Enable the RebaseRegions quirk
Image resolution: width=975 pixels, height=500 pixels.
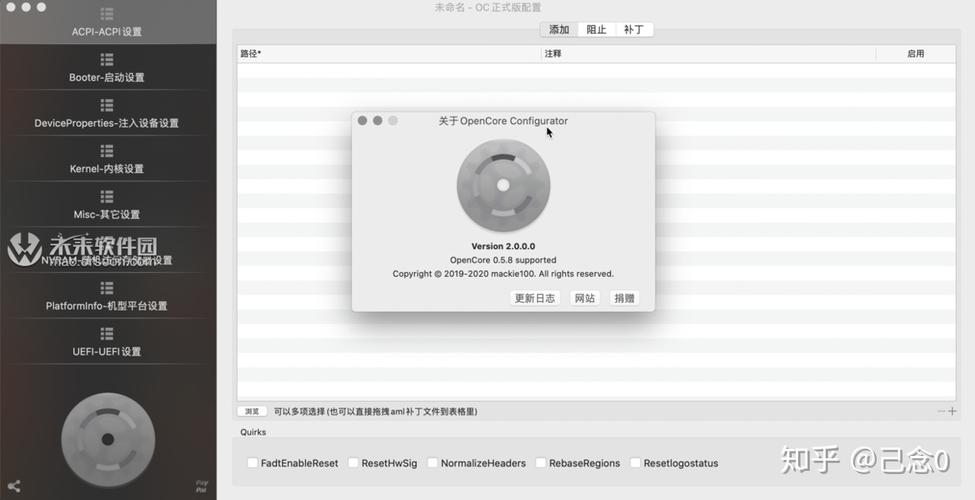541,463
